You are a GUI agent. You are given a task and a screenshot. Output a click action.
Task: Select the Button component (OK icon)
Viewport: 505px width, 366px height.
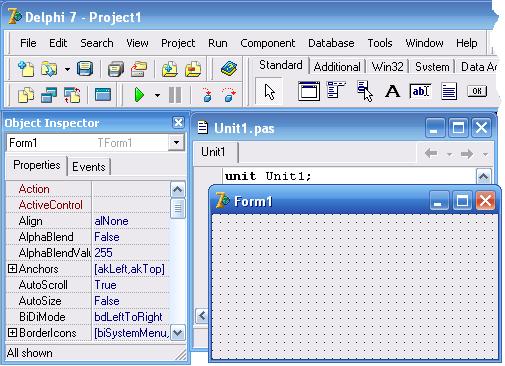pos(477,91)
